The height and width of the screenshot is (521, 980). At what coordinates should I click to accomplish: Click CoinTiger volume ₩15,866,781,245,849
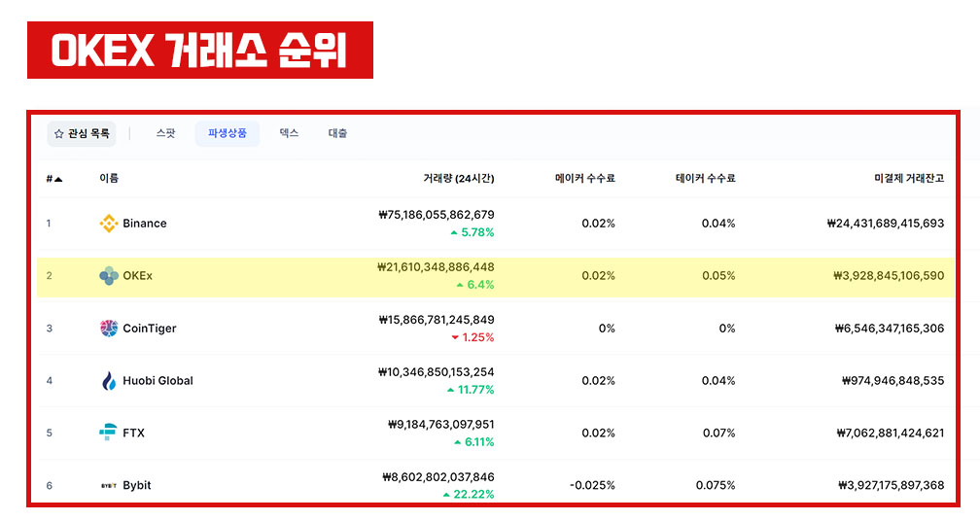coord(437,320)
